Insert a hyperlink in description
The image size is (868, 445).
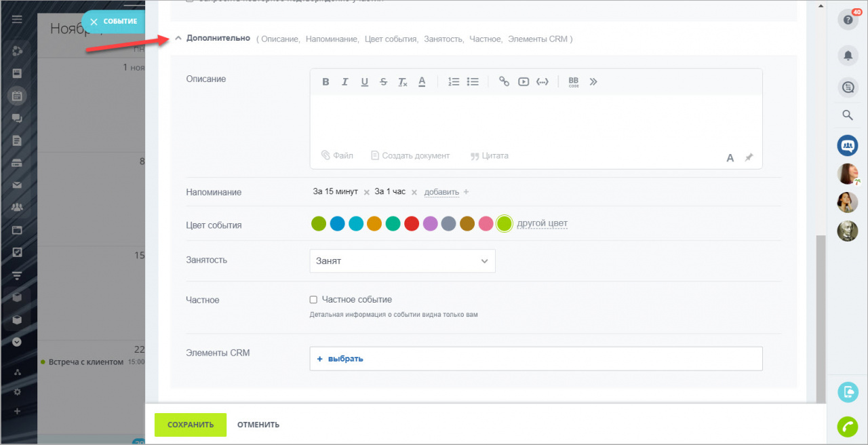pos(504,82)
